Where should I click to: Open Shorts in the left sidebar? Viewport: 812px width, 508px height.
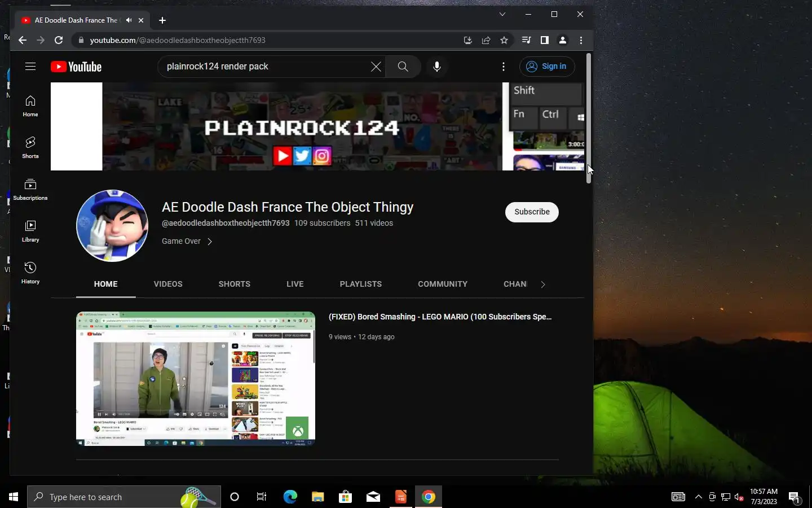click(30, 148)
